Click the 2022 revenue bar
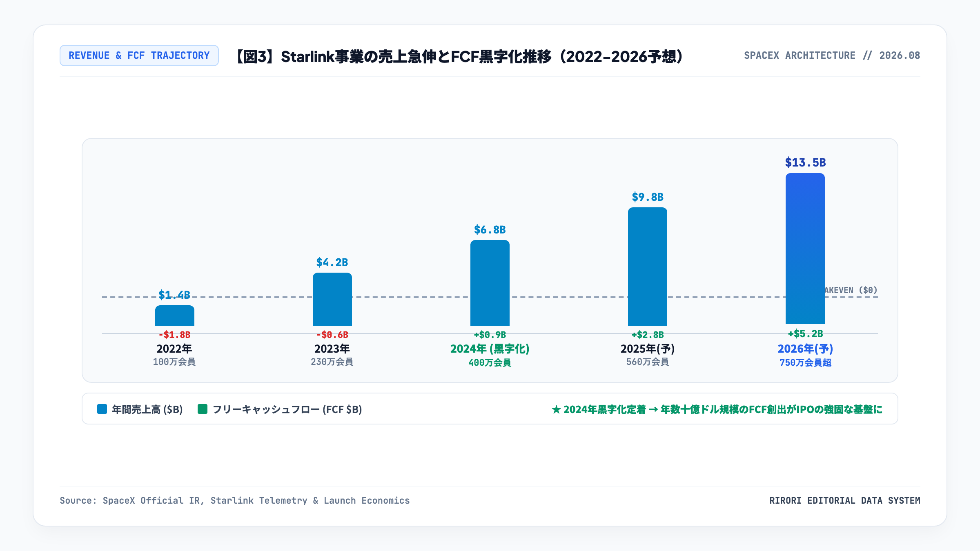This screenshot has width=980, height=551. click(x=175, y=315)
